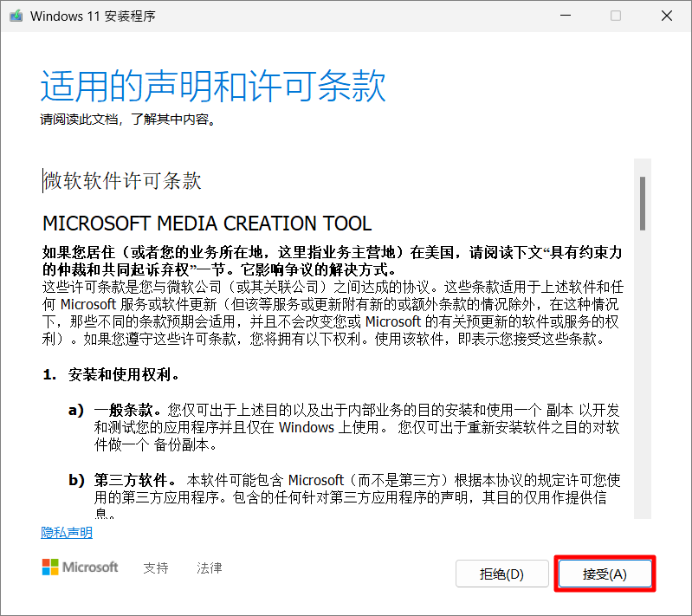Decline the license terms with 拒绝(D)

pyautogui.click(x=501, y=574)
